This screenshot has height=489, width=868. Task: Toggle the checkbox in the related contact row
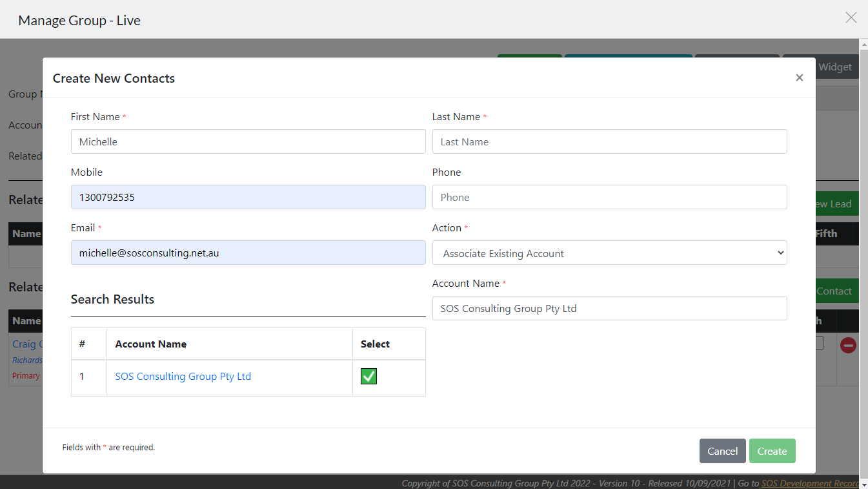pyautogui.click(x=819, y=344)
